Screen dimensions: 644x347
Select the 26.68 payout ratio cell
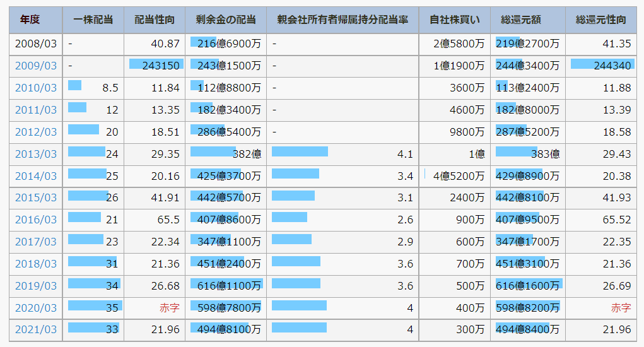(x=155, y=286)
